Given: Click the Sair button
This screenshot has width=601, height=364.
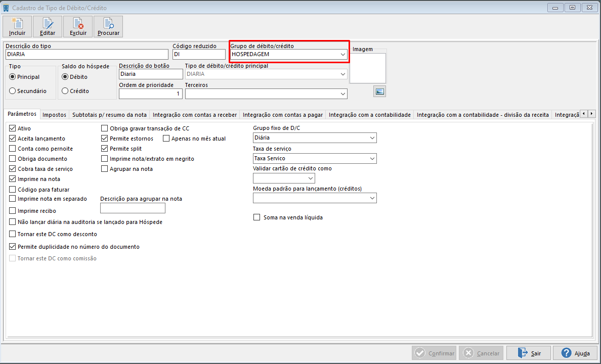Looking at the screenshot, I should point(529,353).
